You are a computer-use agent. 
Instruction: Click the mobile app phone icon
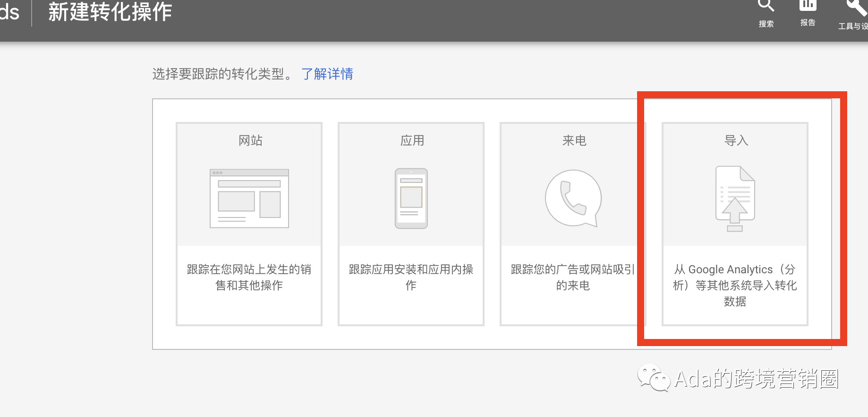[x=411, y=199]
